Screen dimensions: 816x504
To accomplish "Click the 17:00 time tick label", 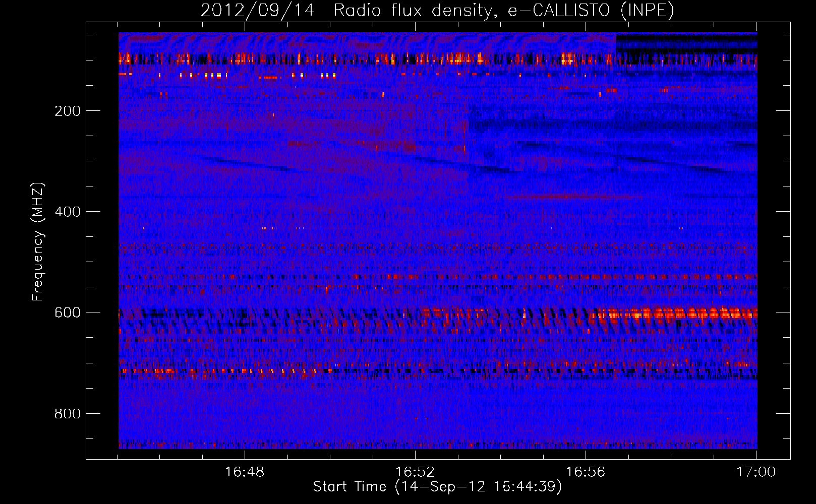I will 756,472.
